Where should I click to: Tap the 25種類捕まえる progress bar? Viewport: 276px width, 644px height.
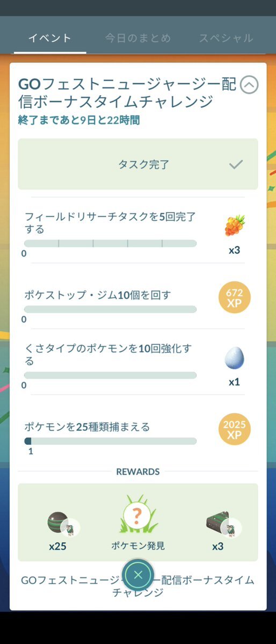(110, 441)
